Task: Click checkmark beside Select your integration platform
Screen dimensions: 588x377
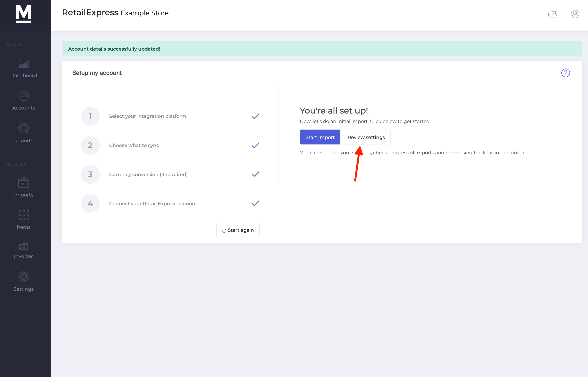Action: tap(255, 116)
